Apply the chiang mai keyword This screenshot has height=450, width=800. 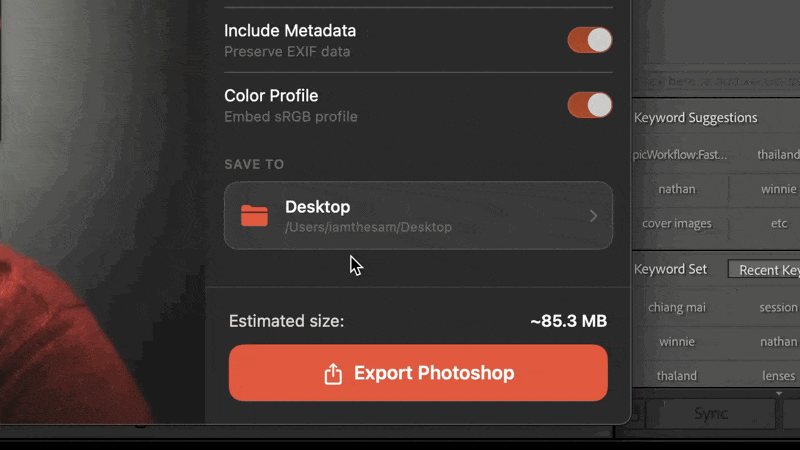tap(677, 307)
